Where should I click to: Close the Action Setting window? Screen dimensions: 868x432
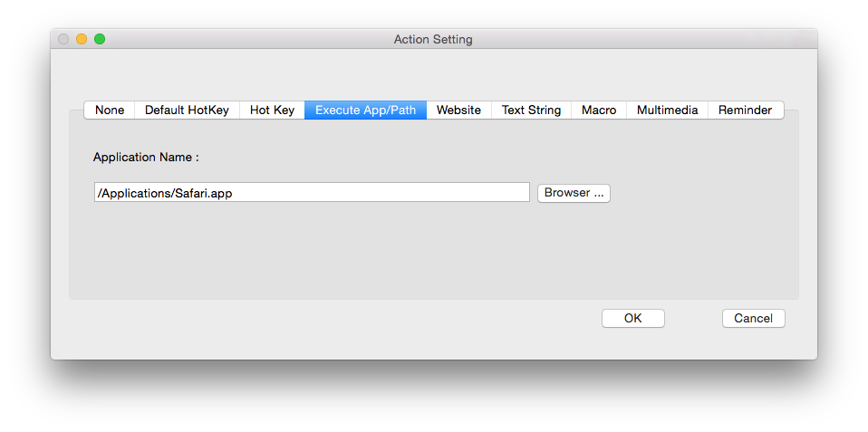pos(63,39)
